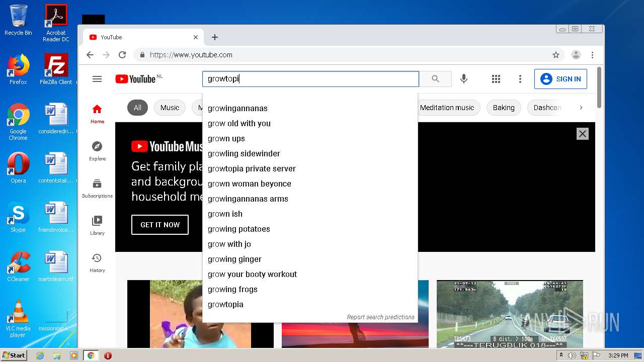The height and width of the screenshot is (362, 644).
Task: Open Skype desktop shortcut
Action: [x=18, y=217]
